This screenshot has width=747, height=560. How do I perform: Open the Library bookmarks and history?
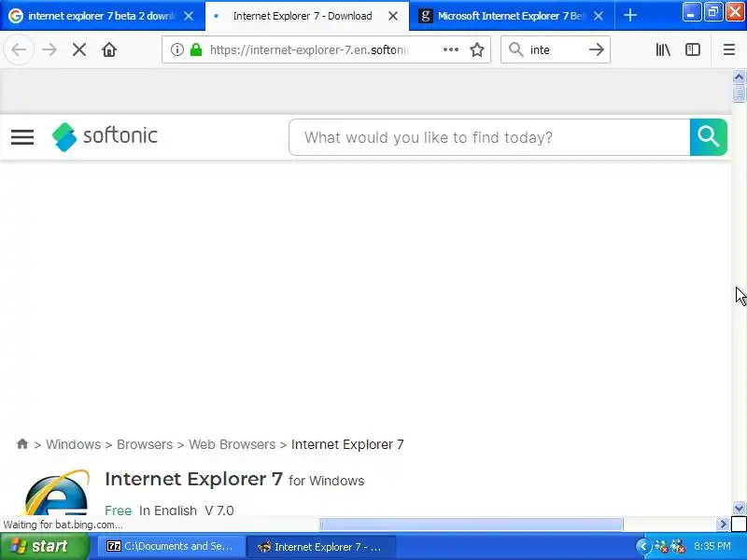663,49
